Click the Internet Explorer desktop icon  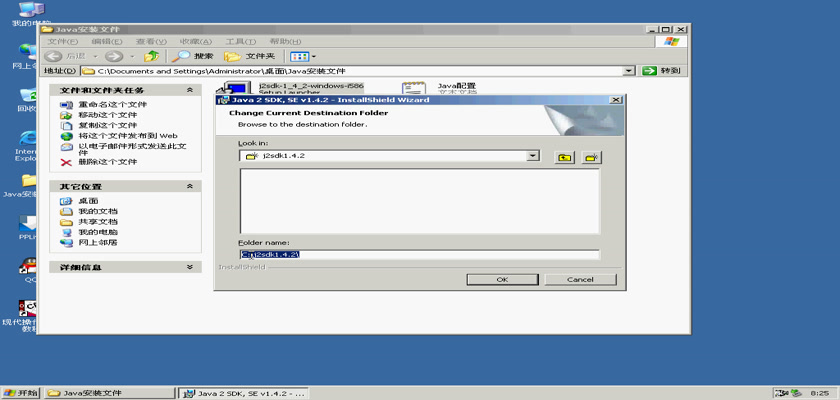pos(26,145)
